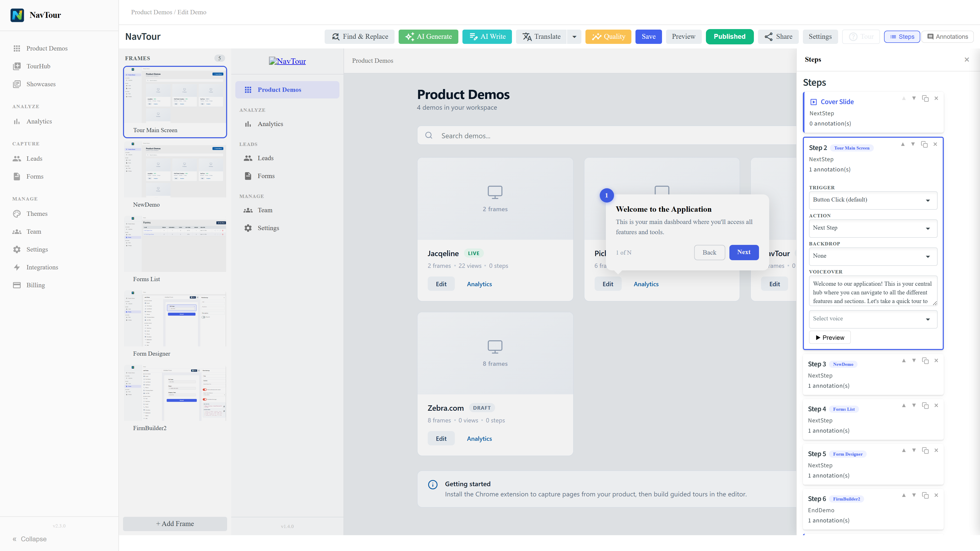Click Preview under the voiceover section
Image resolution: width=980 pixels, height=551 pixels.
coord(830,337)
